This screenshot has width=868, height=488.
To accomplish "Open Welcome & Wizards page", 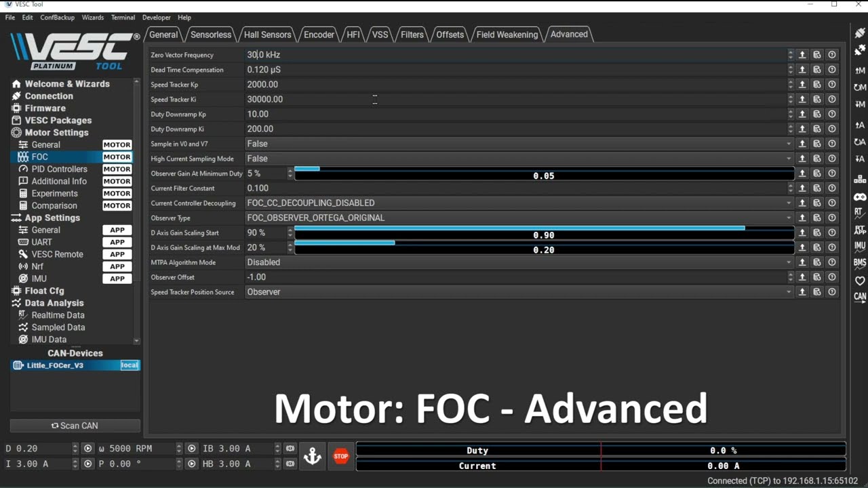I will [x=67, y=84].
